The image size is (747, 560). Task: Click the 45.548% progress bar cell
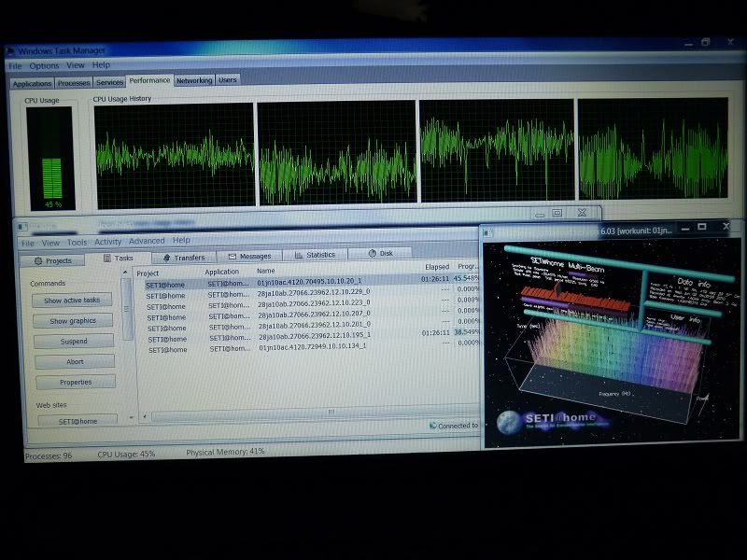pyautogui.click(x=466, y=278)
